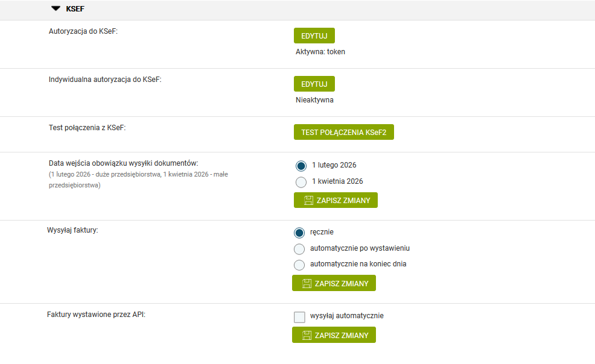Collapse the KSEF section triangle
Screen dimensions: 595x364
[x=56, y=9]
